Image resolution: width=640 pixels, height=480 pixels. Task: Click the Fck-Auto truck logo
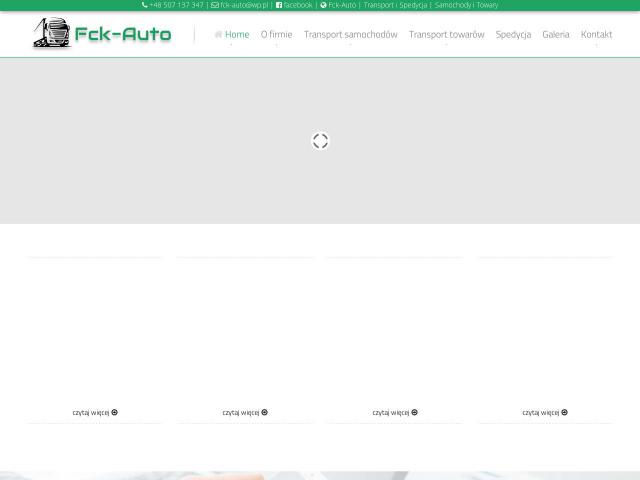[x=52, y=33]
